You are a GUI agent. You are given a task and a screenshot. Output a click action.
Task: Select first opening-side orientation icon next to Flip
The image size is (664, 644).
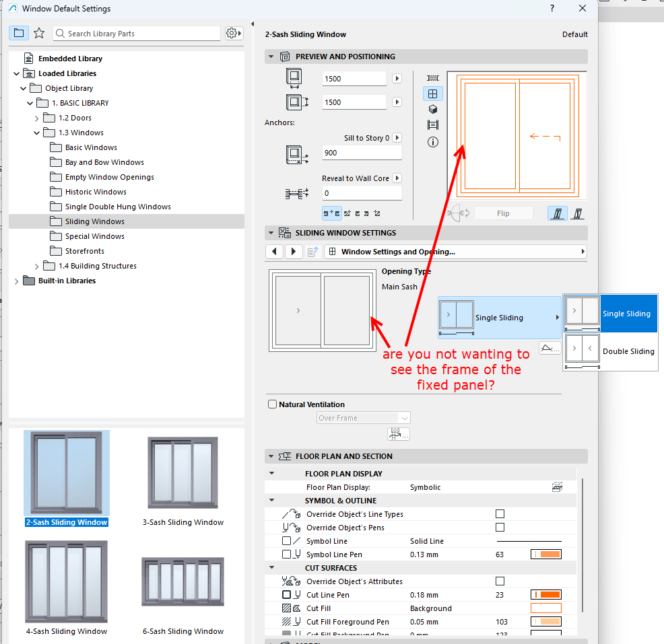pos(558,213)
